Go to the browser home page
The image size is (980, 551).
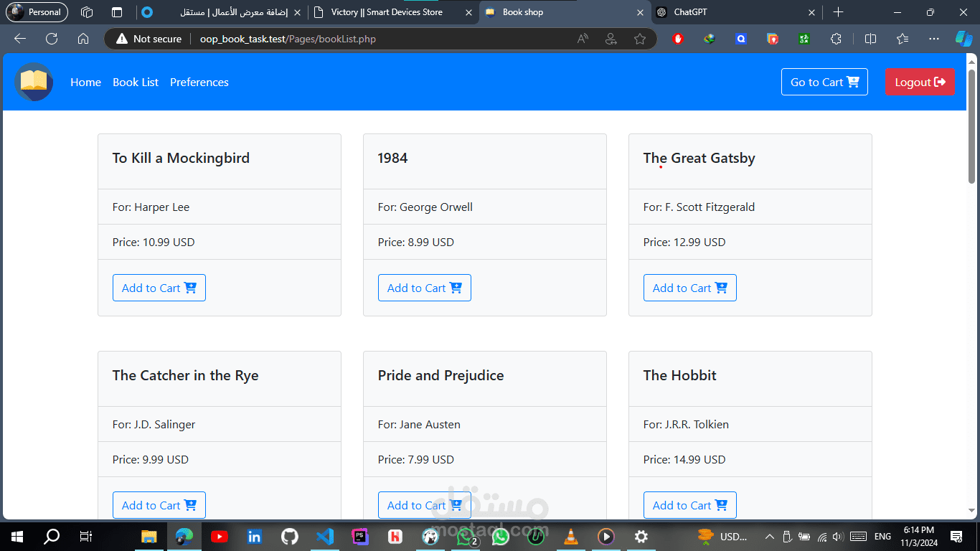click(x=83, y=39)
